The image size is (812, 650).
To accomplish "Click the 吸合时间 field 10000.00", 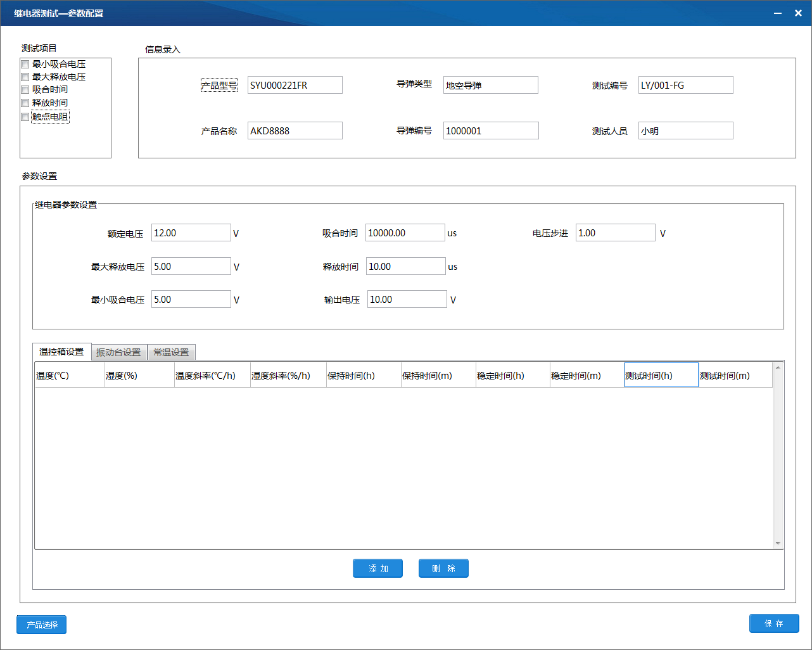I will click(x=405, y=233).
